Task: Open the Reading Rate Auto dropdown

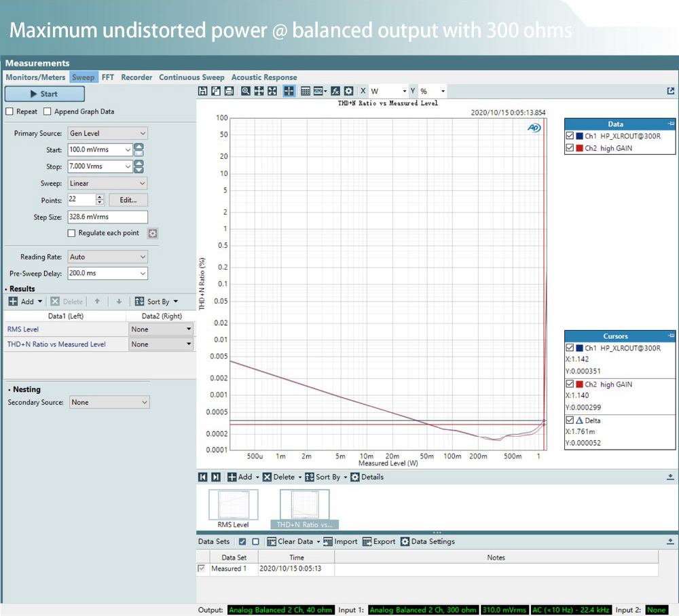Action: (108, 257)
